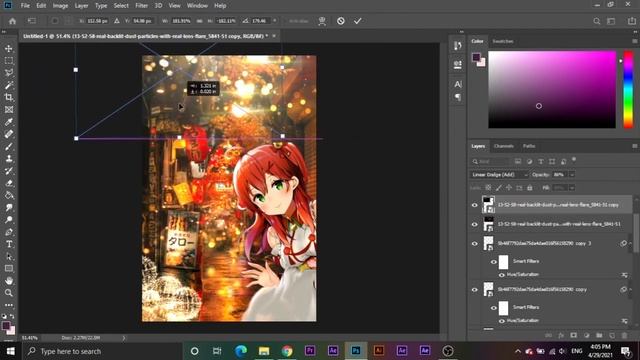
Task: Select the Magic Wand tool
Action: tap(9, 85)
